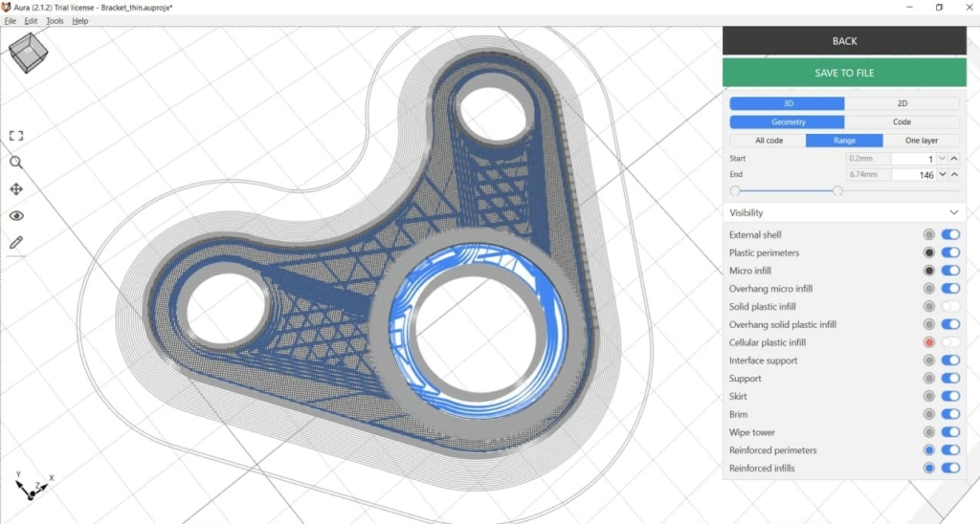Click Micro infill color swatch

tap(928, 271)
